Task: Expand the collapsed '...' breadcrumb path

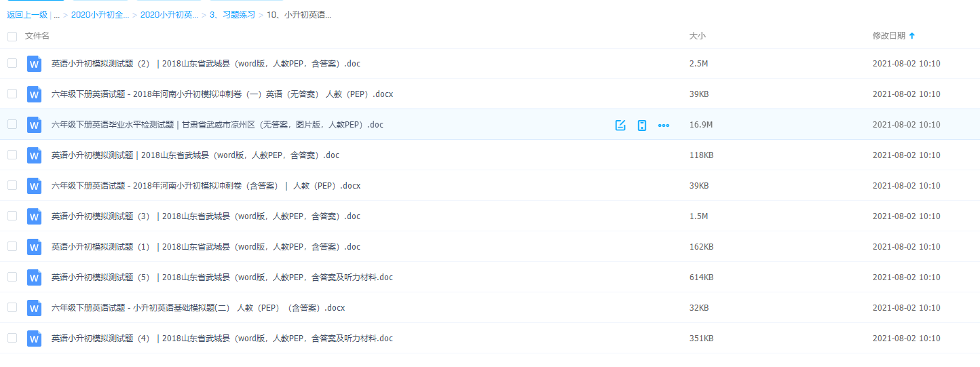Action: pyautogui.click(x=56, y=15)
